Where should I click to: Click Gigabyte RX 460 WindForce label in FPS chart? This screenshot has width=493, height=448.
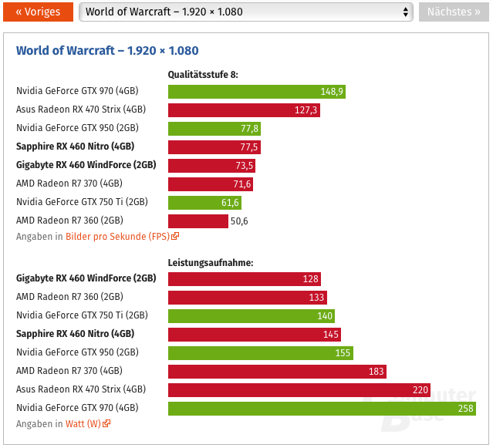(86, 165)
